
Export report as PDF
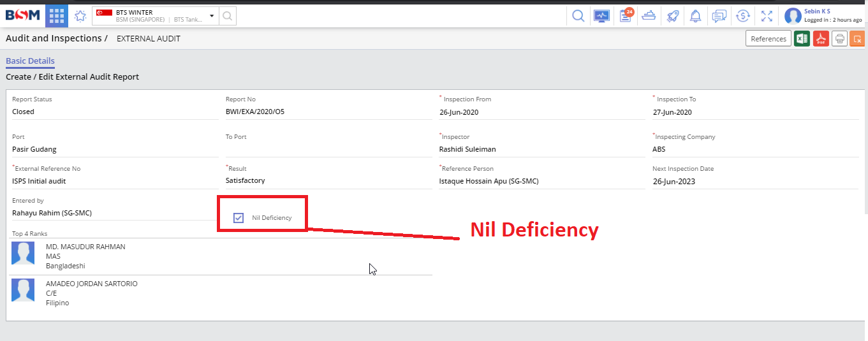(821, 39)
